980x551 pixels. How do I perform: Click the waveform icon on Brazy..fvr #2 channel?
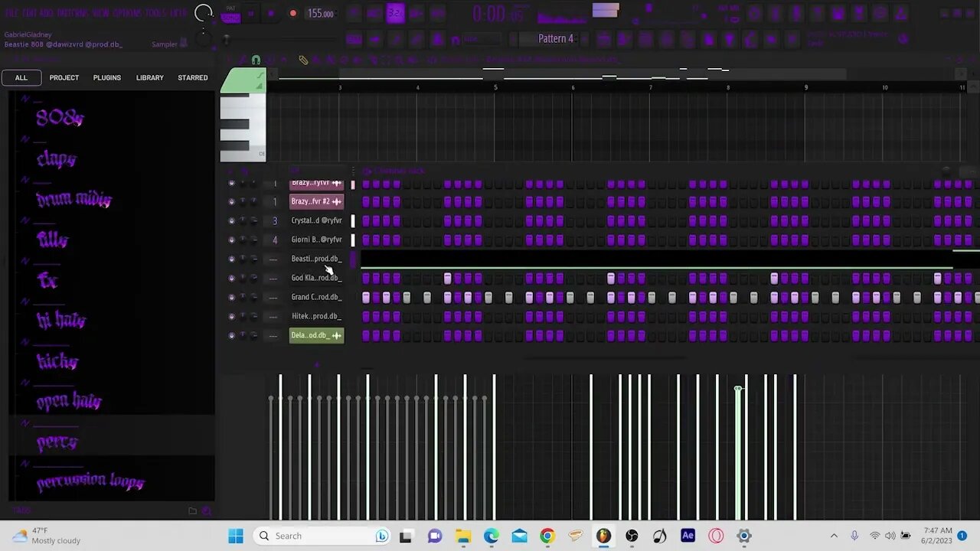(336, 201)
